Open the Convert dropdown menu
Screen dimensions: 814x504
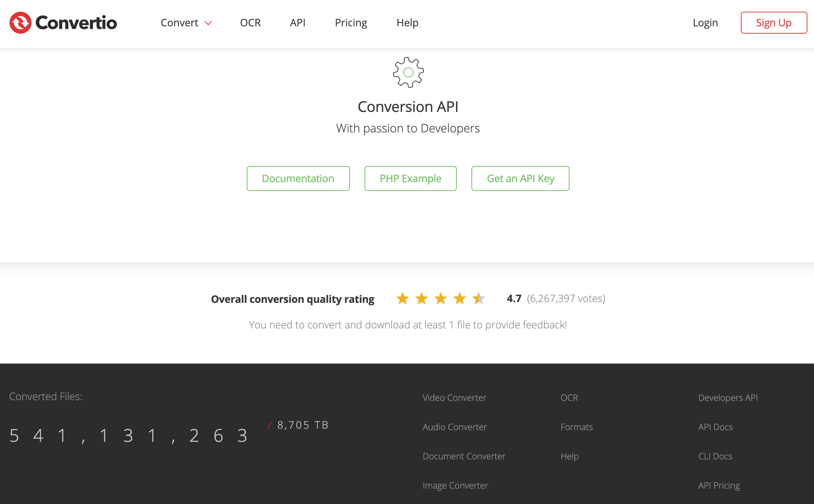point(179,23)
